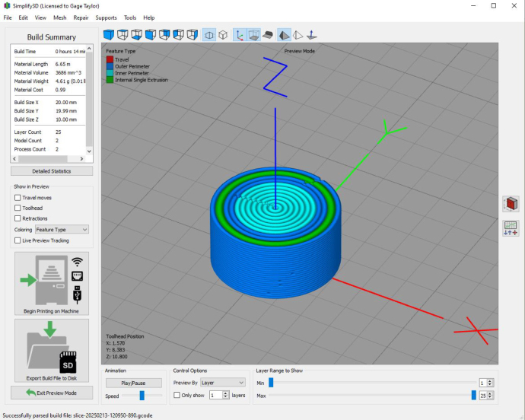Enable Travel moves checkbox
This screenshot has width=525, height=420.
pos(17,198)
